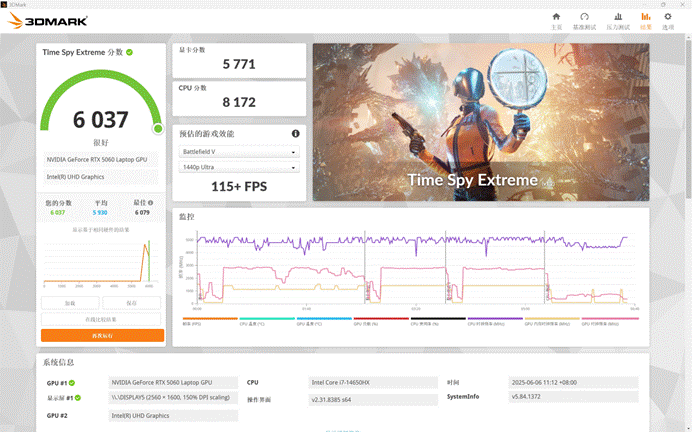Viewport: 692px width, 432px height.
Task: Toggle the black CPU utilization legend
Action: point(438,321)
